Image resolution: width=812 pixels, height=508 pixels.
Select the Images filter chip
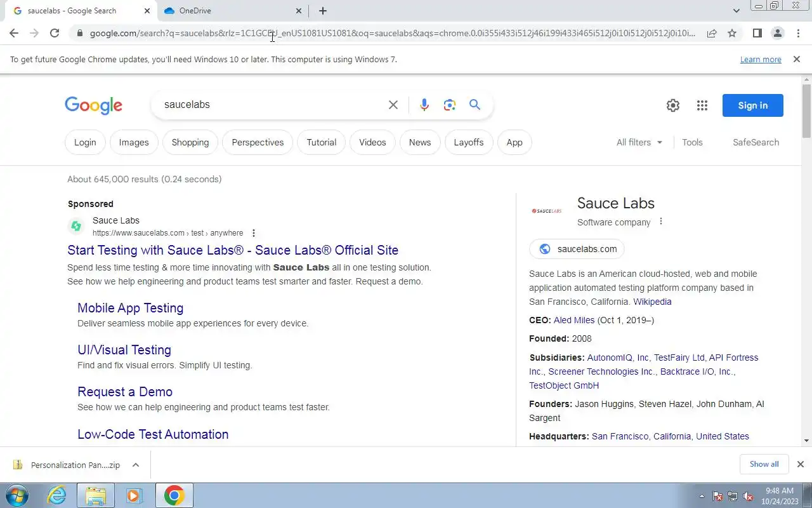click(x=134, y=142)
